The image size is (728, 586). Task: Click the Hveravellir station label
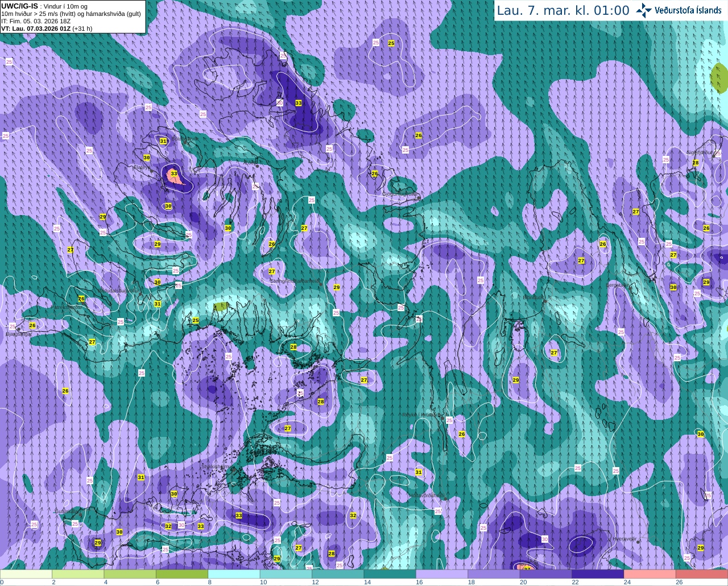[624, 539]
